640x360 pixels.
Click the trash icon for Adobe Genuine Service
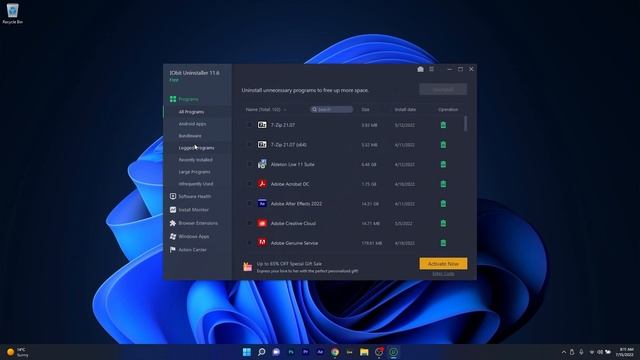443,243
